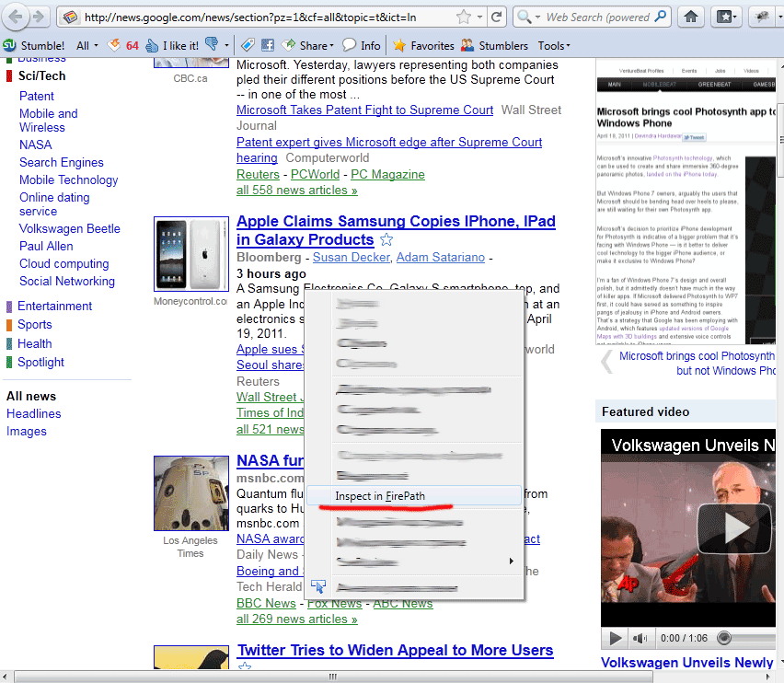The height and width of the screenshot is (683, 784).
Task: Play the featured Volkswagen video overlay button
Action: 734,528
